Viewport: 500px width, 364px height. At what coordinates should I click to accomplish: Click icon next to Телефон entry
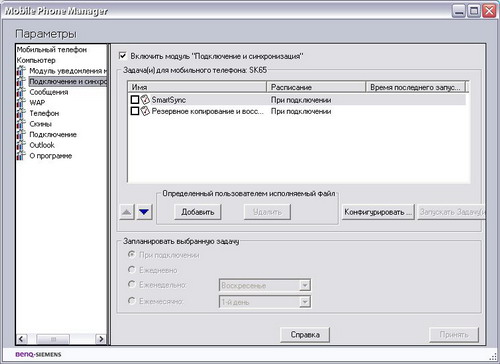pos(21,113)
